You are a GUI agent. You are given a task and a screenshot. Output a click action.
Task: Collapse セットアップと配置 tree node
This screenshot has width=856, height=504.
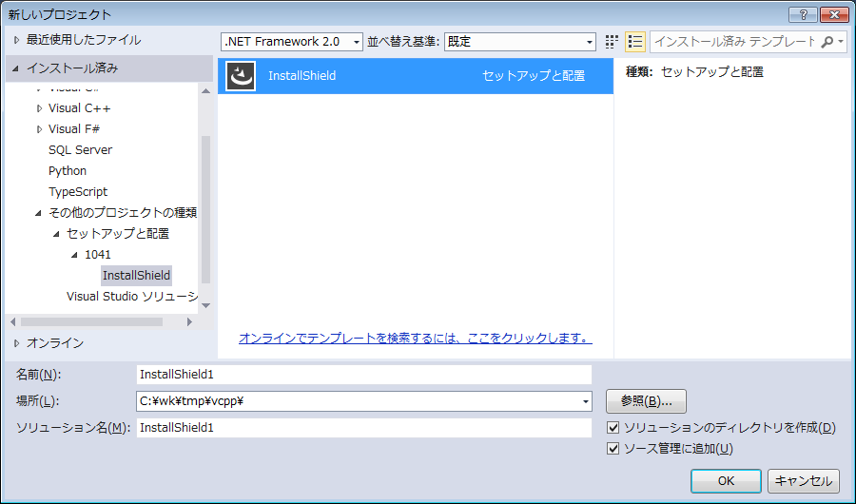click(56, 234)
